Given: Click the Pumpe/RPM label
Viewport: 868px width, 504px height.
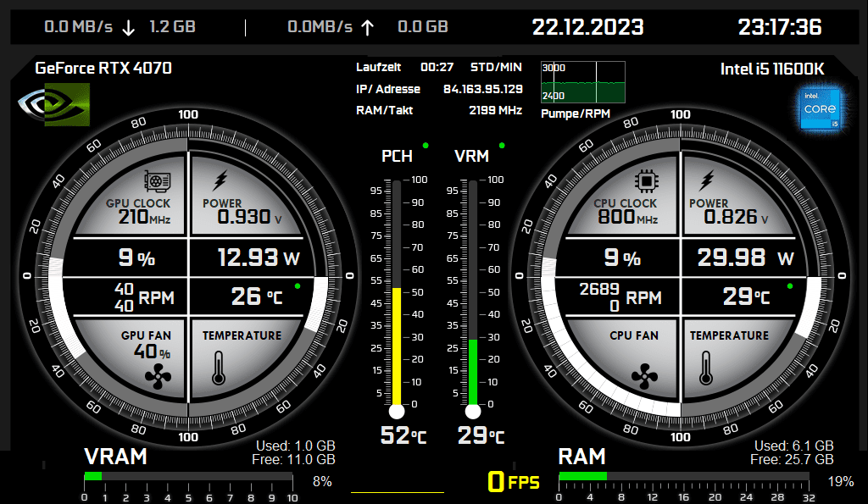Looking at the screenshot, I should point(576,114).
